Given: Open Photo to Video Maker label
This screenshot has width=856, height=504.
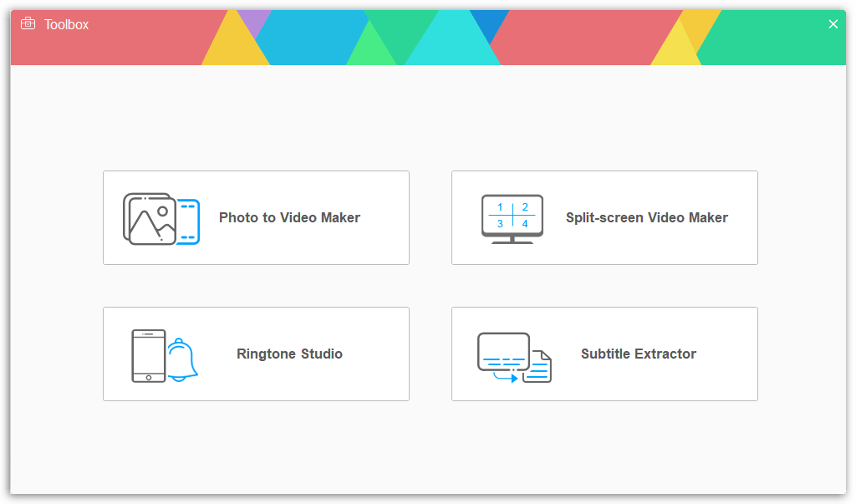Looking at the screenshot, I should click(289, 218).
